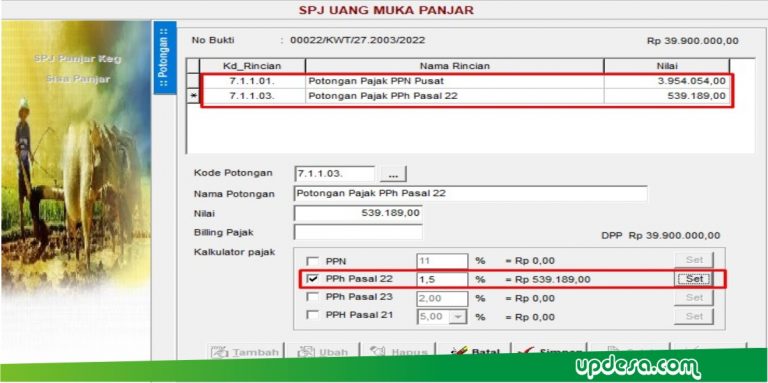Click the Batal cancel icon
This screenshot has height=383, width=768.
(459, 352)
